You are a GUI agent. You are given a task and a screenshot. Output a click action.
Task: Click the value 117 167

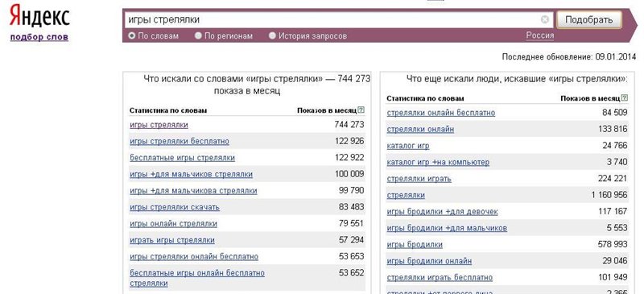(x=613, y=211)
